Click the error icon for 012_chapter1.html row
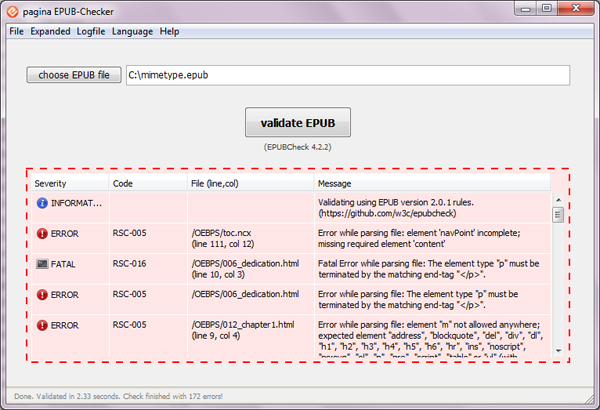Screen dimensions: 600x410 click(x=42, y=325)
